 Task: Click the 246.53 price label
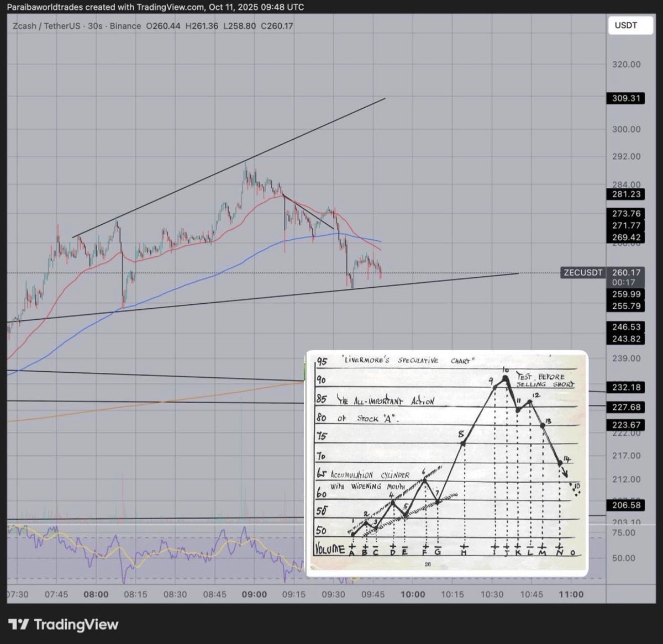point(626,327)
